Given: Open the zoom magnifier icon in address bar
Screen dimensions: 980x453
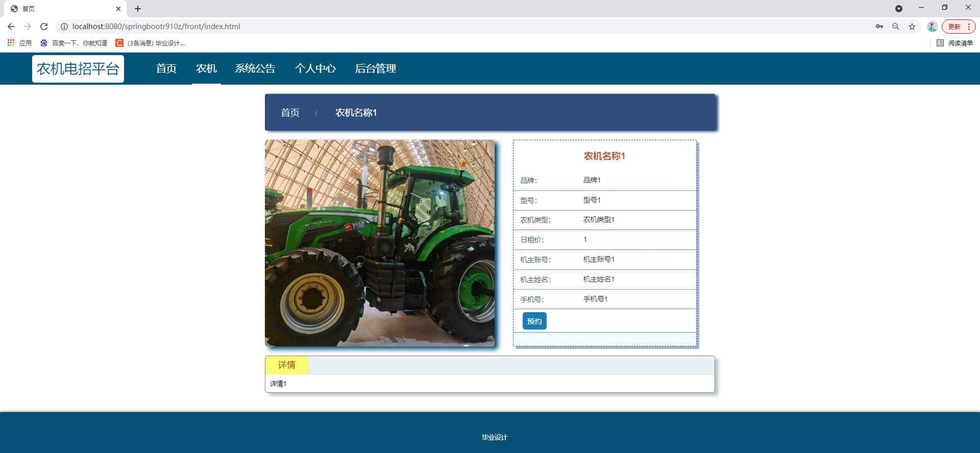Looking at the screenshot, I should (896, 27).
